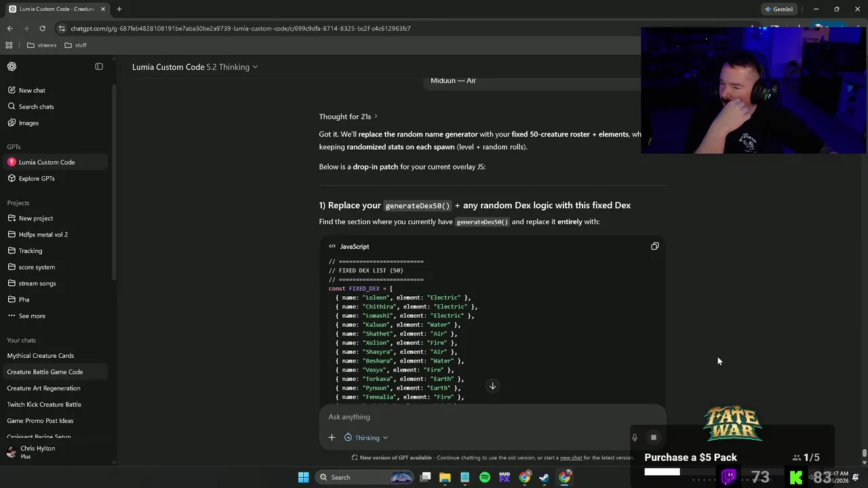Open the streams bookmark folder
The width and height of the screenshot is (868, 488).
pyautogui.click(x=42, y=45)
